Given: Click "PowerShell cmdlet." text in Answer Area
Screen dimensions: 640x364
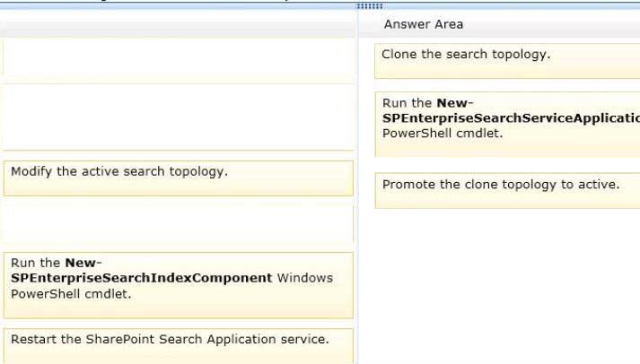Looking at the screenshot, I should tap(443, 134).
